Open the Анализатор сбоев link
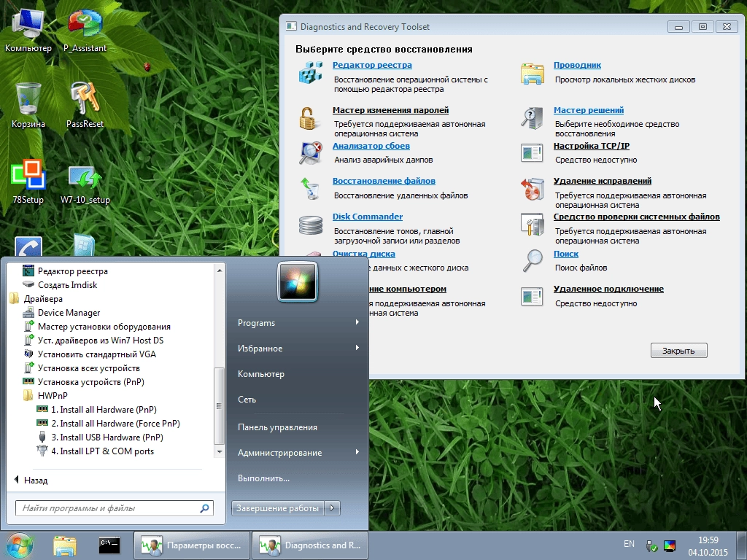747x560 pixels. tap(371, 146)
